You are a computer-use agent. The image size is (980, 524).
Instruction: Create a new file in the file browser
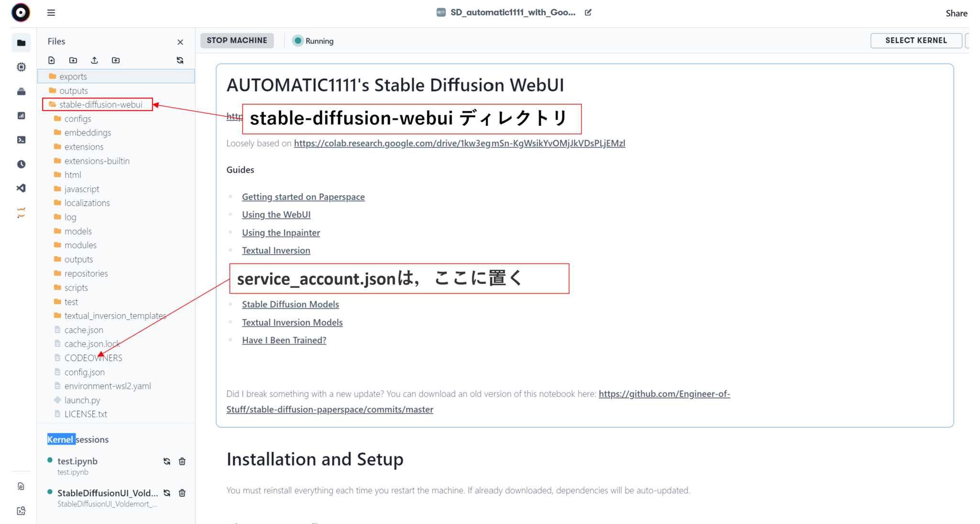click(x=51, y=60)
